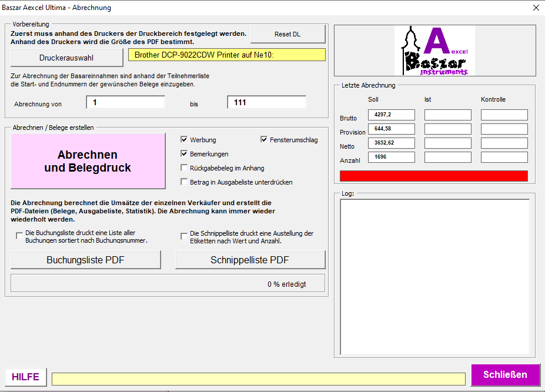Image resolution: width=545 pixels, height=392 pixels.
Task: Click the Netto Kontrolle field
Action: [x=504, y=143]
